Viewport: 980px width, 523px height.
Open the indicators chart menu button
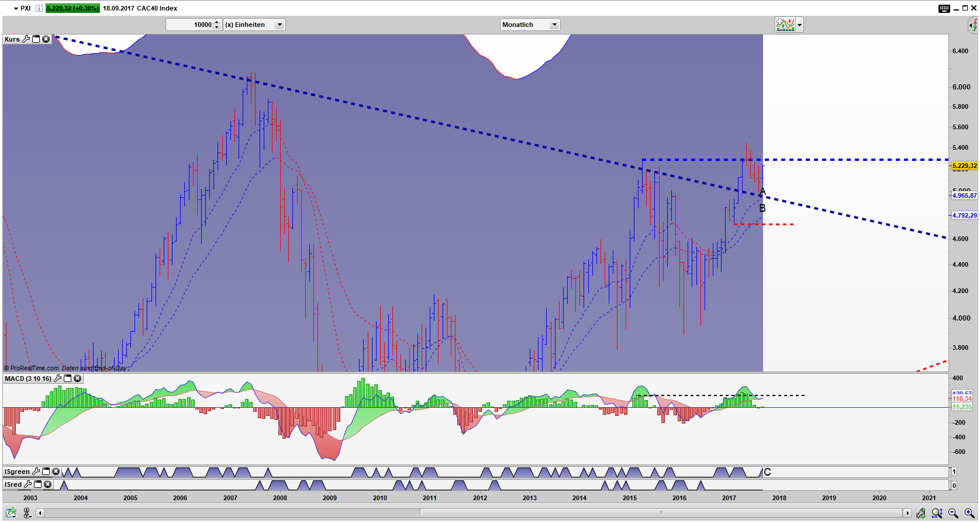click(789, 25)
